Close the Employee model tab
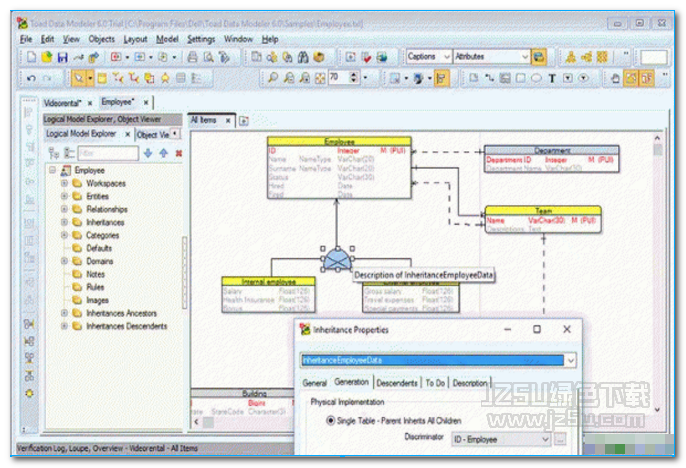This screenshot has width=686, height=468. [x=146, y=102]
